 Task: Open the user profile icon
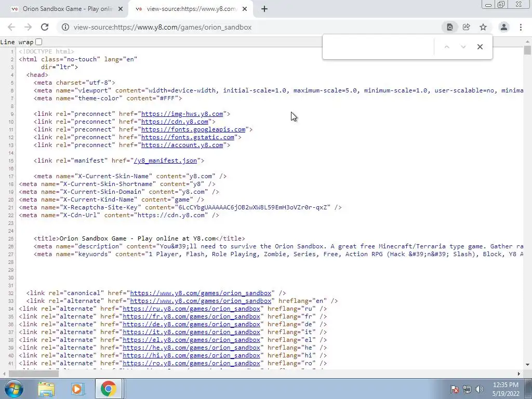click(504, 27)
